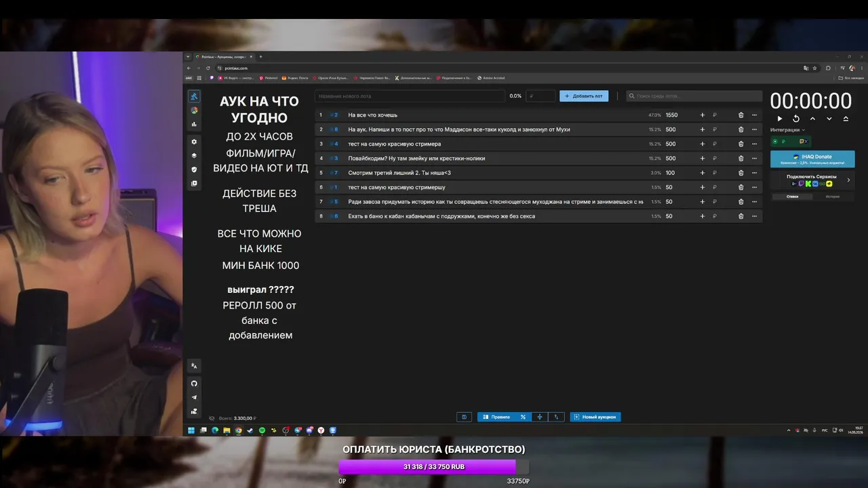Open the wheel of fortune sidebar icon
Viewport: 868px width, 488px height.
[x=194, y=110]
